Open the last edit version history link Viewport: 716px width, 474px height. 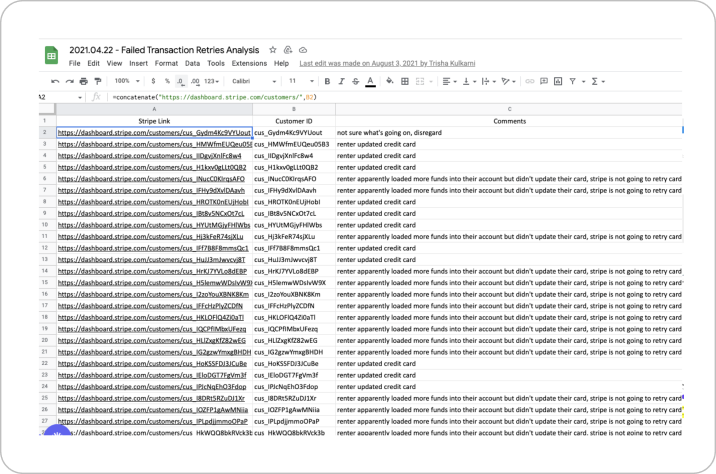click(387, 63)
